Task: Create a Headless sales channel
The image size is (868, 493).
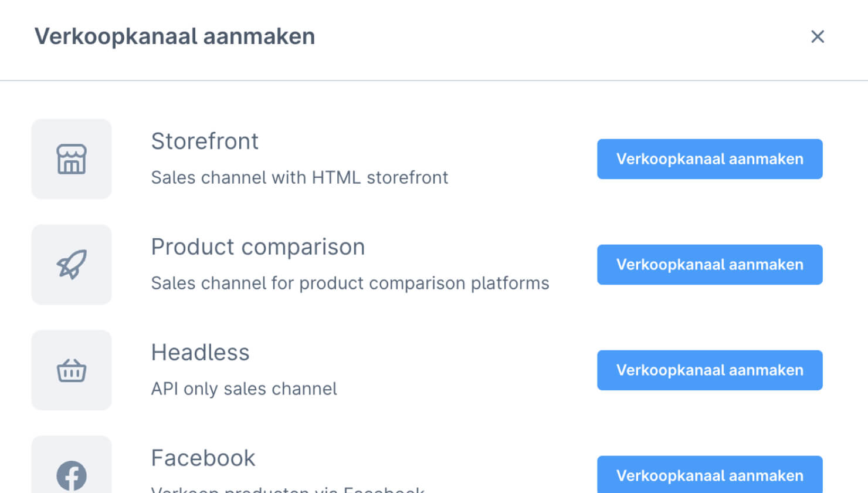Action: click(710, 370)
